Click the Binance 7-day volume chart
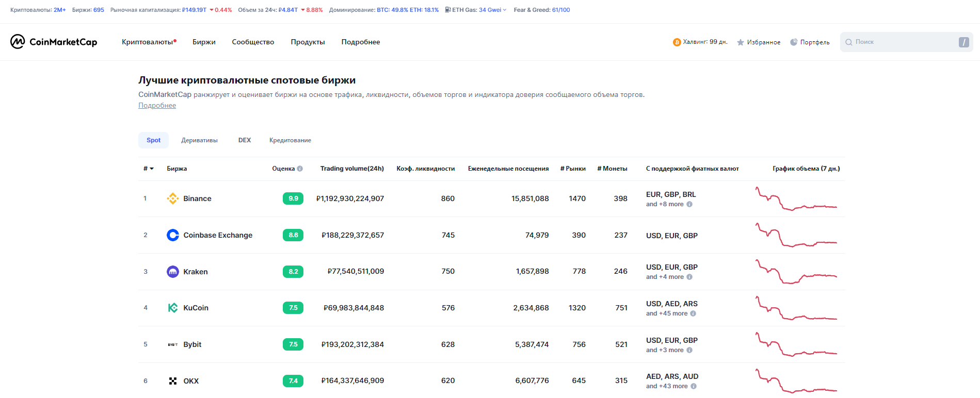This screenshot has width=980, height=398. 796,198
